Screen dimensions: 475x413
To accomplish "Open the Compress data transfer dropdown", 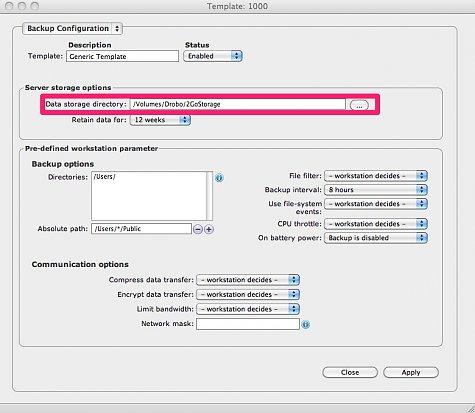I will pos(248,280).
